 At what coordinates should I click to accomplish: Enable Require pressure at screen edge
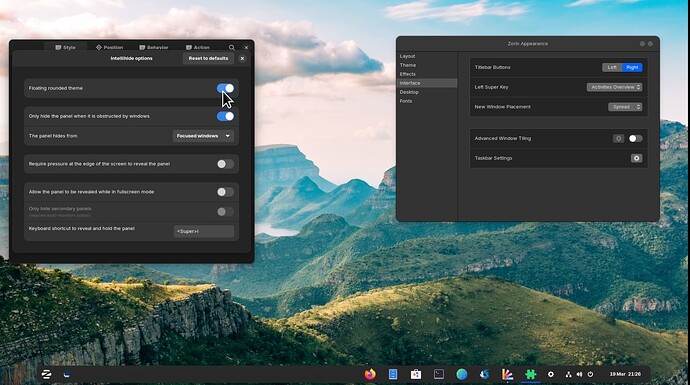tap(225, 164)
